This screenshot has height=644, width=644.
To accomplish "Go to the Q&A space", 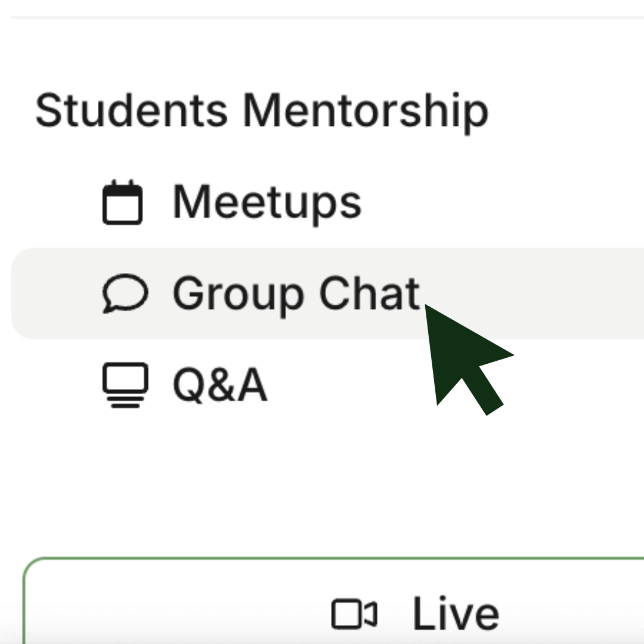I will [219, 385].
